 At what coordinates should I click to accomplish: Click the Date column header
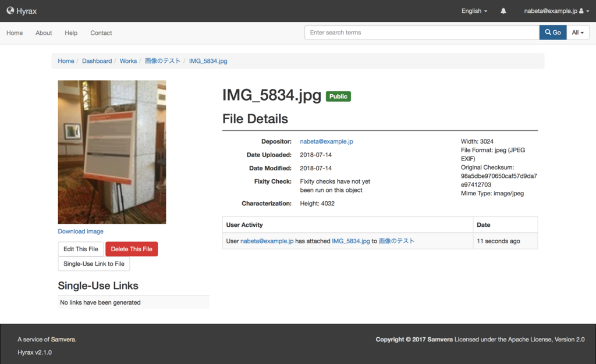click(x=505, y=224)
